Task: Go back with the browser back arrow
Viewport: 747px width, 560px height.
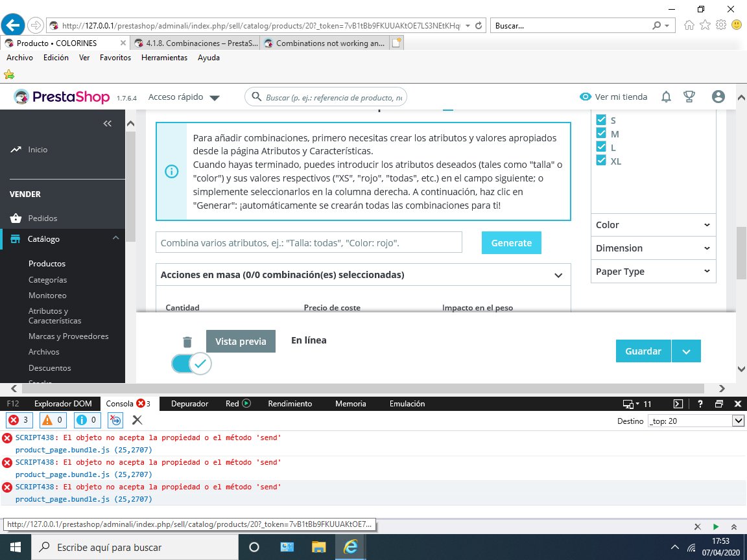Action: click(13, 25)
